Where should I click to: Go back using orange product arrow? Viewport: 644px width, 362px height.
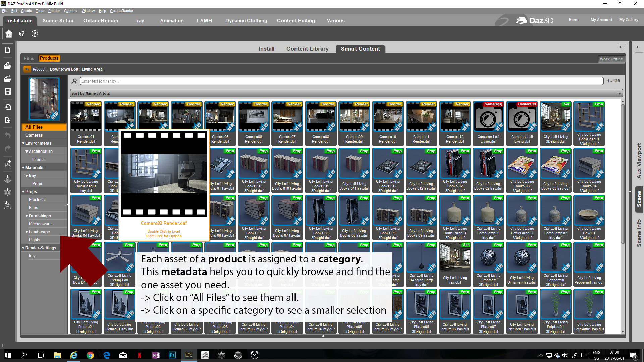(x=27, y=69)
